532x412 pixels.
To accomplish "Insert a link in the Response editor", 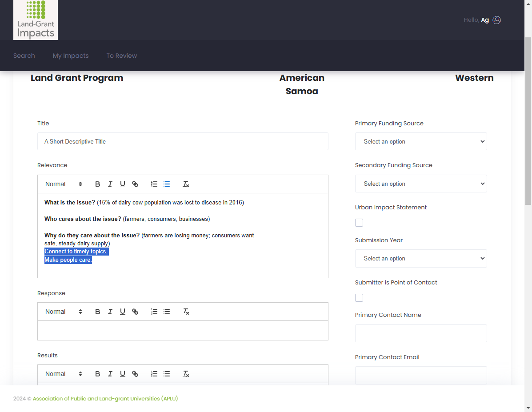I will [135, 312].
